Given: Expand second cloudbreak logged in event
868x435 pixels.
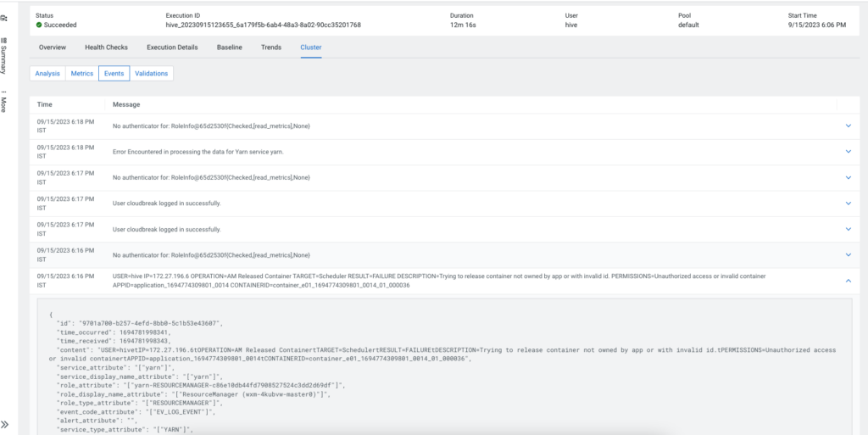Looking at the screenshot, I should click(x=848, y=229).
